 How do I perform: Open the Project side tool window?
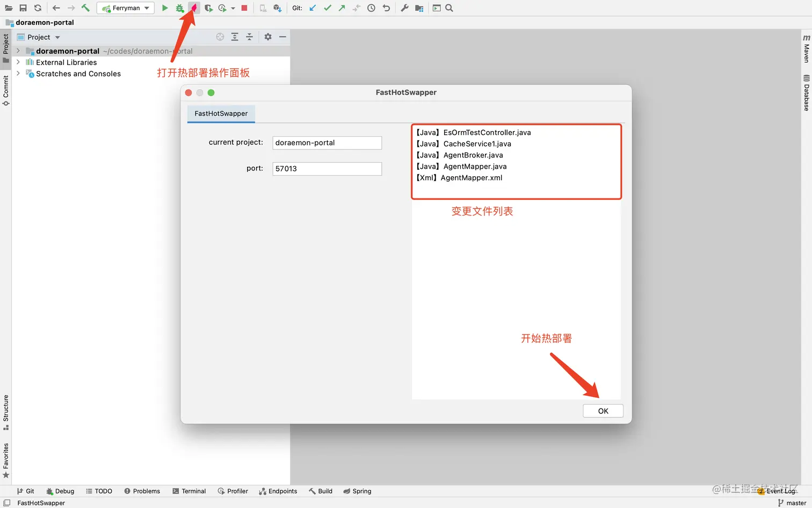point(6,48)
